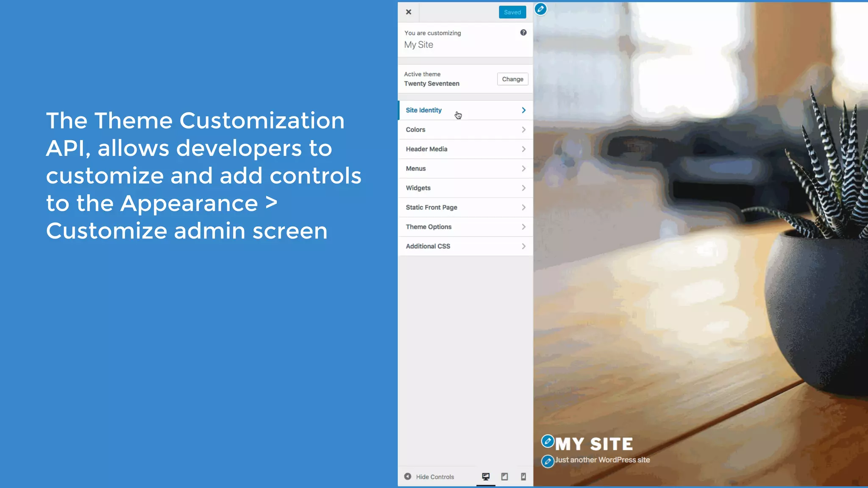
Task: Expand the Widgets section chevron
Action: pos(523,188)
